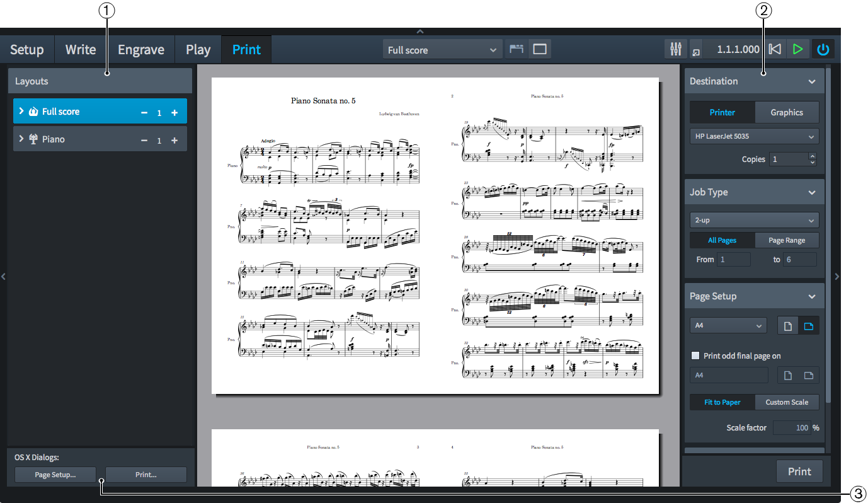Switch to Write mode
Viewport: 868px width, 503px height.
click(x=81, y=50)
